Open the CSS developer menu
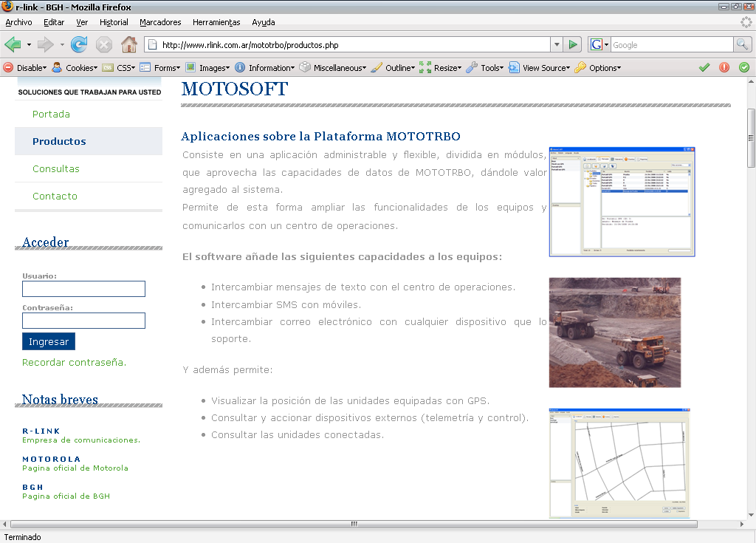 119,67
